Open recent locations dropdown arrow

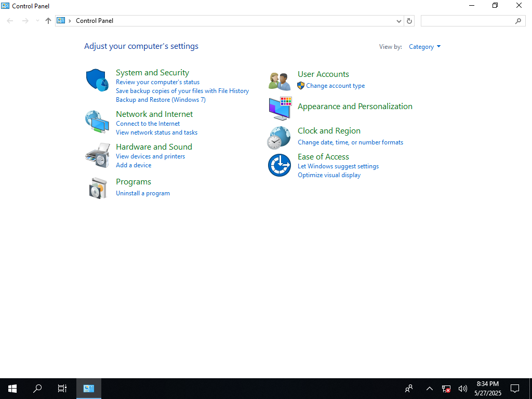tap(37, 21)
